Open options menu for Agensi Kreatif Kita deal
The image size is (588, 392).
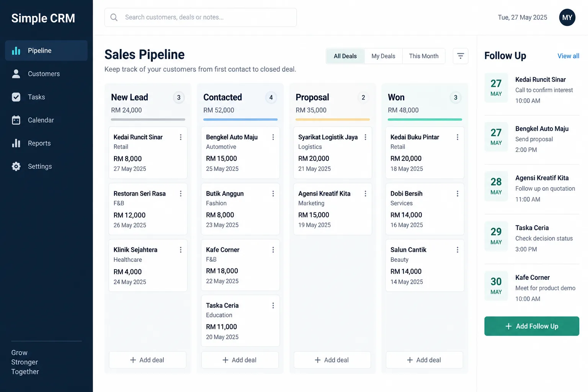[x=365, y=194]
